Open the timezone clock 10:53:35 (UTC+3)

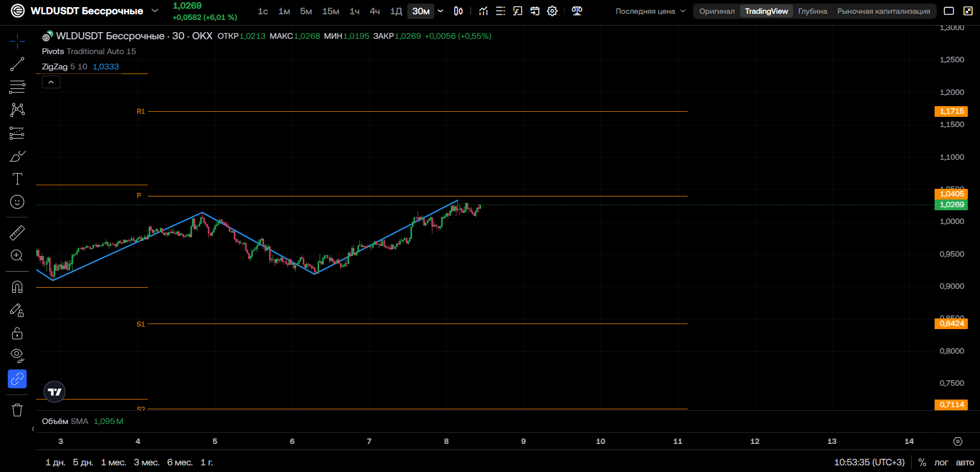[x=869, y=462]
